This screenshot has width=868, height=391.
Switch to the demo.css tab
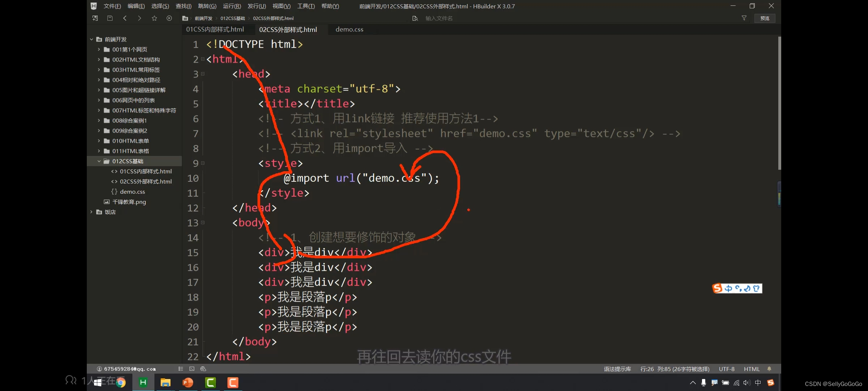pyautogui.click(x=349, y=29)
